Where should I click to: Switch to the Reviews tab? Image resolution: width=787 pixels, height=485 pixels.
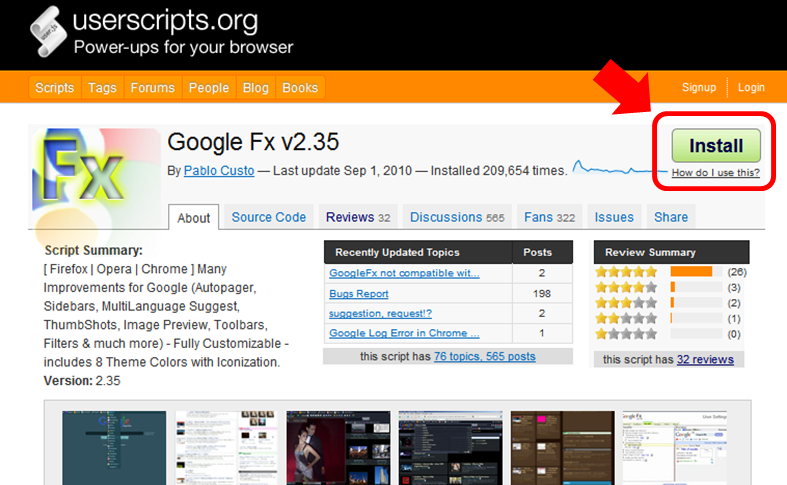click(x=358, y=217)
